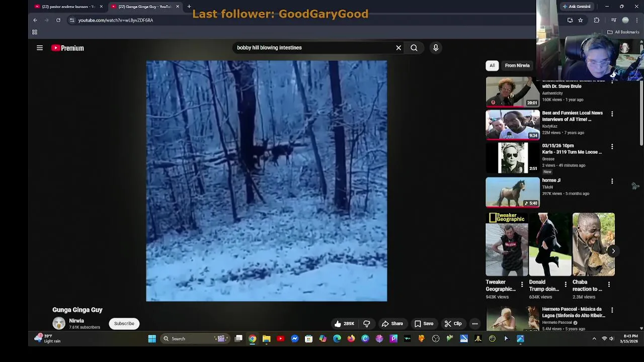Reload the current page
The height and width of the screenshot is (362, 644).
coord(58,20)
